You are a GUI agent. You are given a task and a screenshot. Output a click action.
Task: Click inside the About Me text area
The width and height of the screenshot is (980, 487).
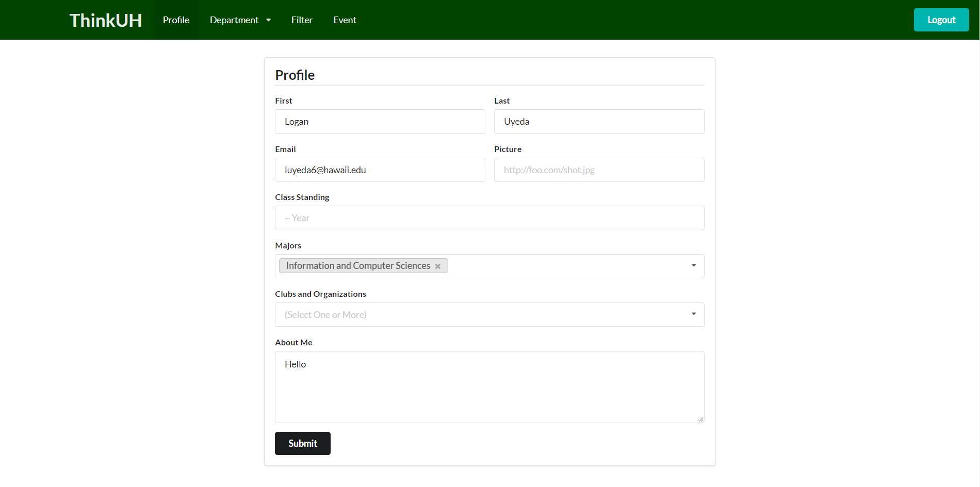pos(489,387)
